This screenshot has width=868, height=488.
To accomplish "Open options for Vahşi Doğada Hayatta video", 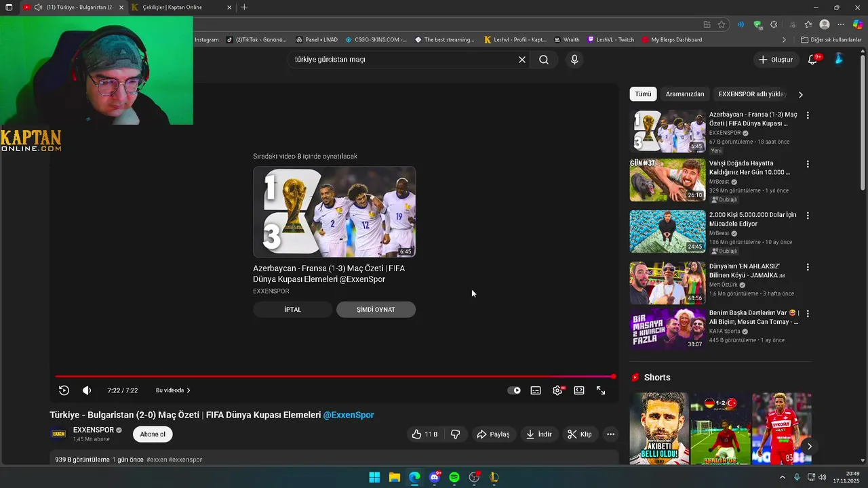I will tap(807, 164).
